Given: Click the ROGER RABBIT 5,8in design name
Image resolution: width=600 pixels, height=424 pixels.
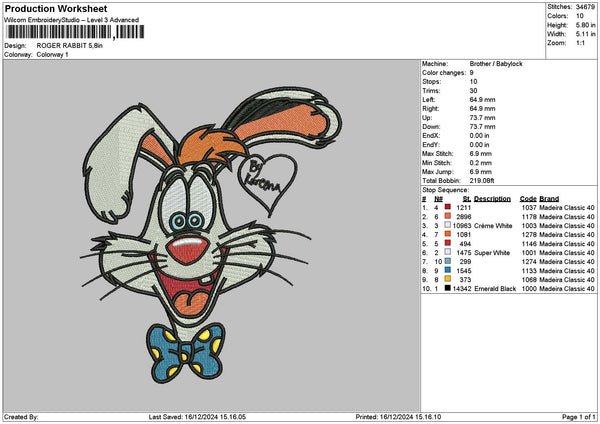Looking at the screenshot, I should point(69,45).
